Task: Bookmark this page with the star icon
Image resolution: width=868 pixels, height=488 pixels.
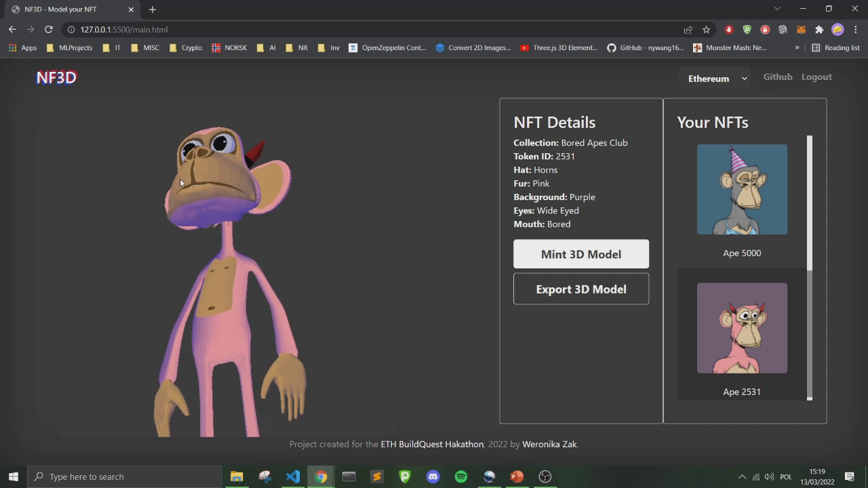Action: coord(706,30)
